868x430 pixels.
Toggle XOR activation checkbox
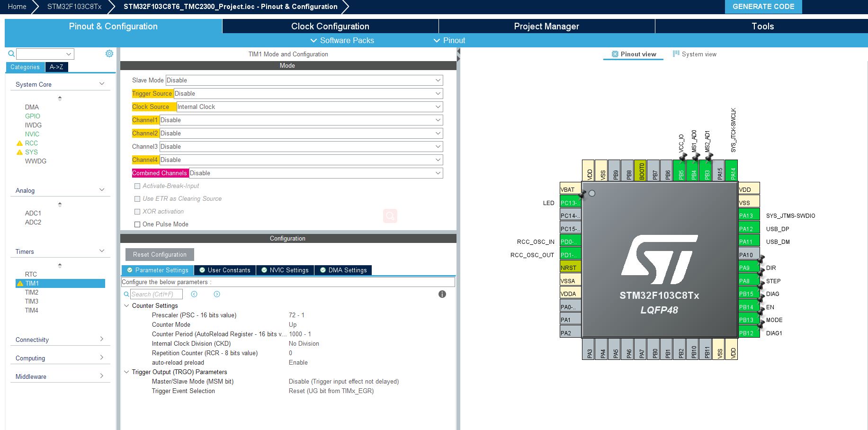point(137,212)
